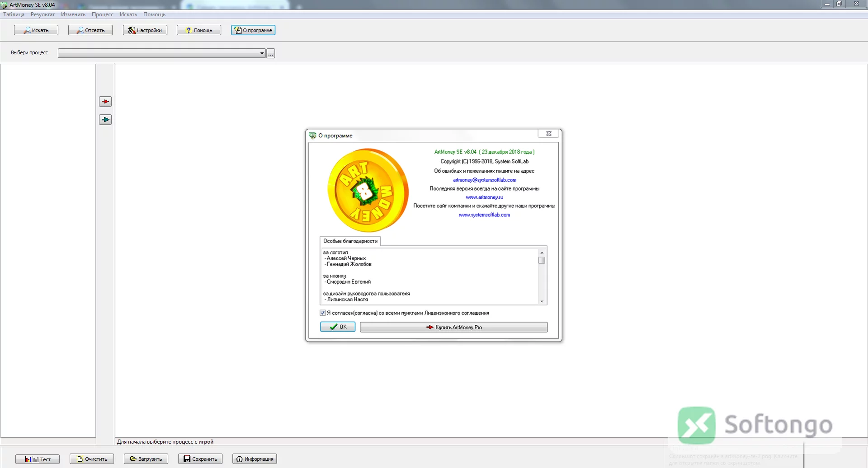The width and height of the screenshot is (868, 468).
Task: Open the Изменить menu
Action: (x=73, y=14)
